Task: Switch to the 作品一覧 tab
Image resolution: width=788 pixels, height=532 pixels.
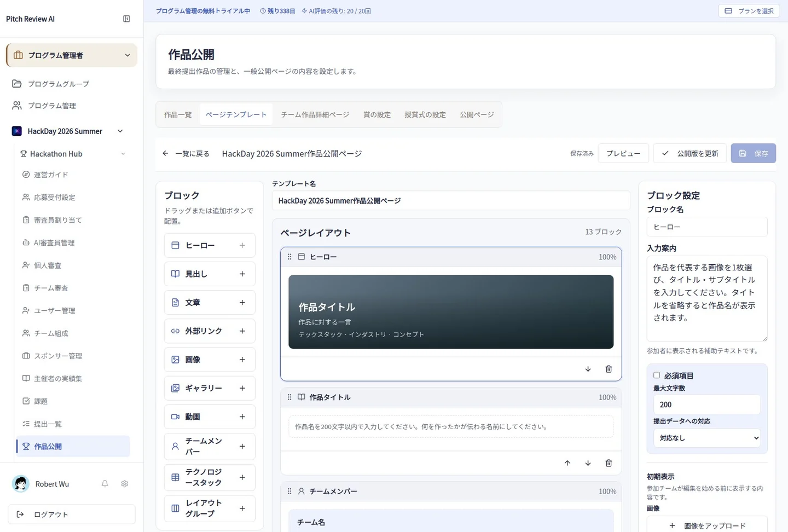Action: (178, 114)
